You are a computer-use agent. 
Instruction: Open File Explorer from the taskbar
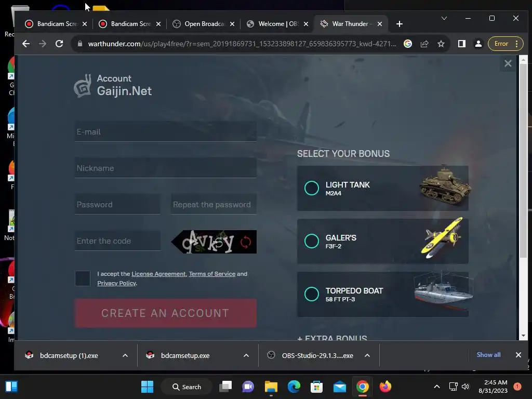coord(271,387)
